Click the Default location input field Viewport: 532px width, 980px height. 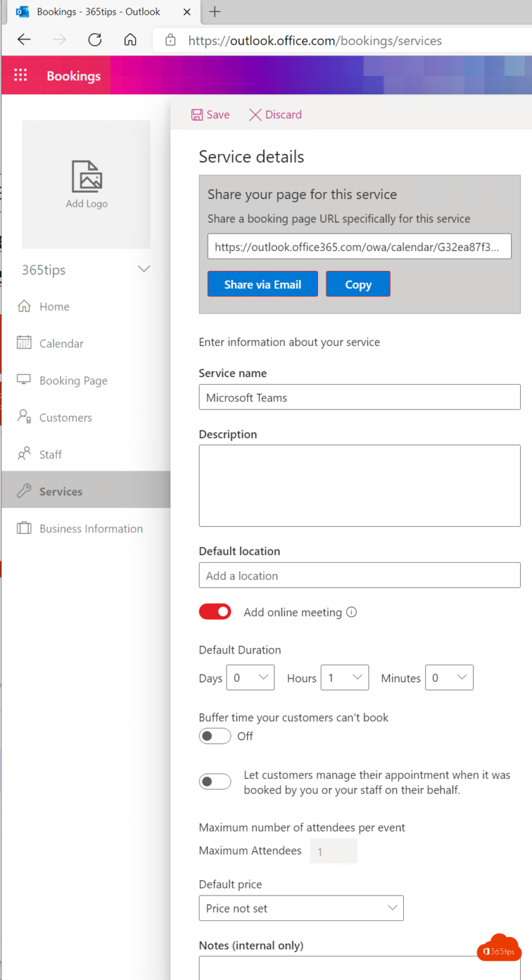pos(359,575)
